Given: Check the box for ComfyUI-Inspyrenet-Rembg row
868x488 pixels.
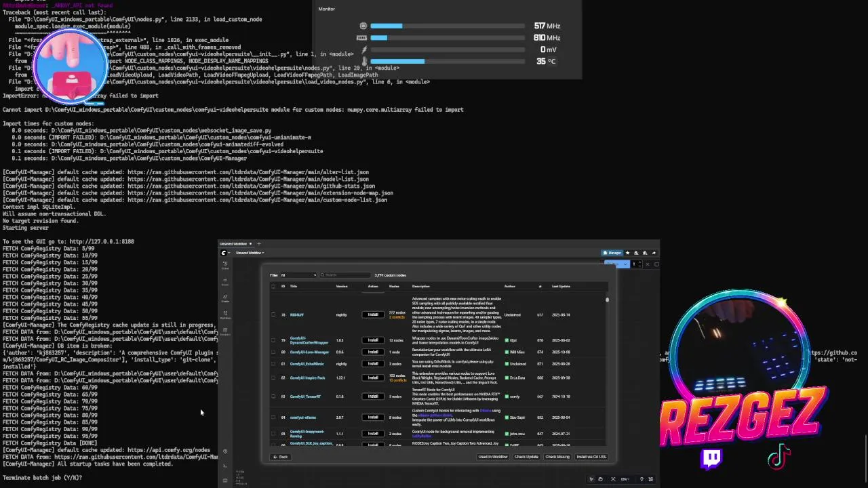Looking at the screenshot, I should click(x=273, y=434).
